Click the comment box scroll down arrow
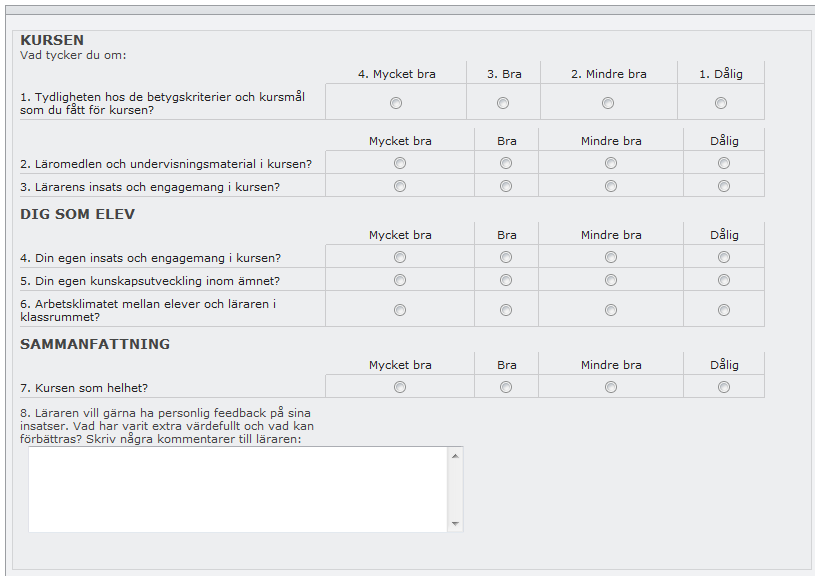 tap(455, 523)
